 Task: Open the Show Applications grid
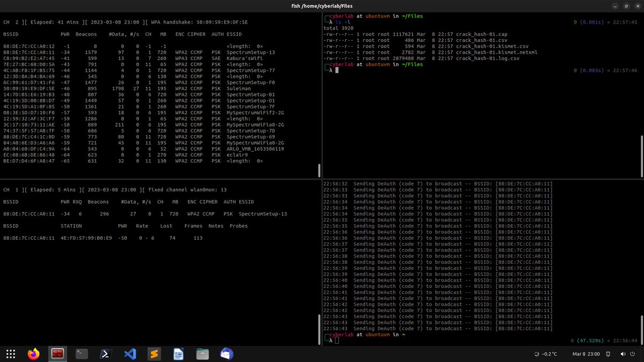tap(11, 353)
